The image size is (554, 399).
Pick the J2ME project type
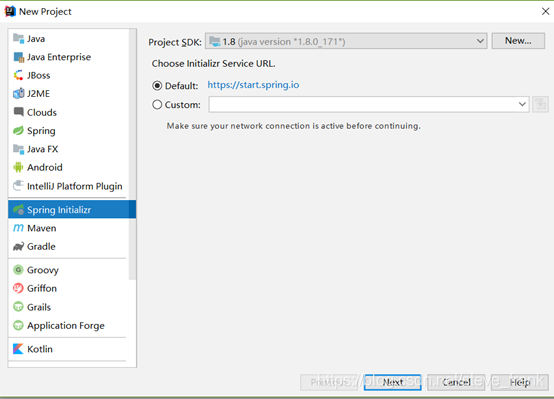(70, 94)
